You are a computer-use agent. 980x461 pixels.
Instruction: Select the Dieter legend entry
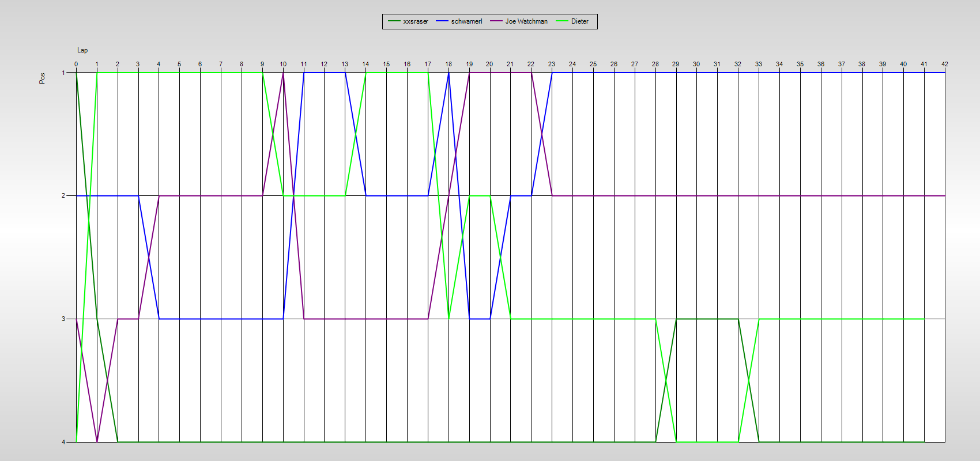579,21
